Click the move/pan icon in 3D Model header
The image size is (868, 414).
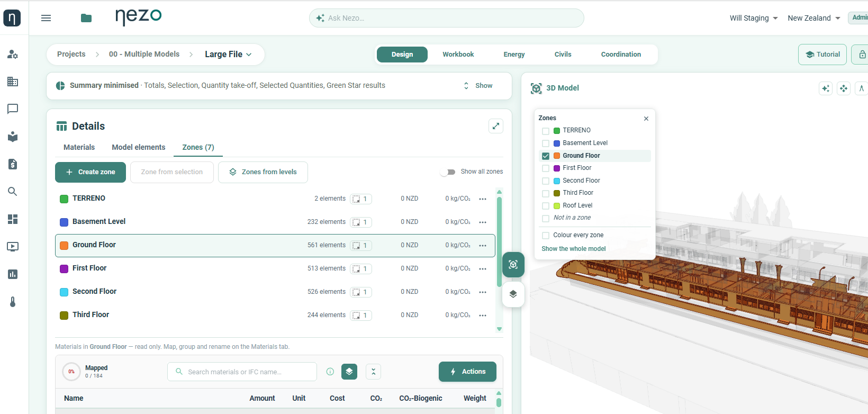(844, 88)
